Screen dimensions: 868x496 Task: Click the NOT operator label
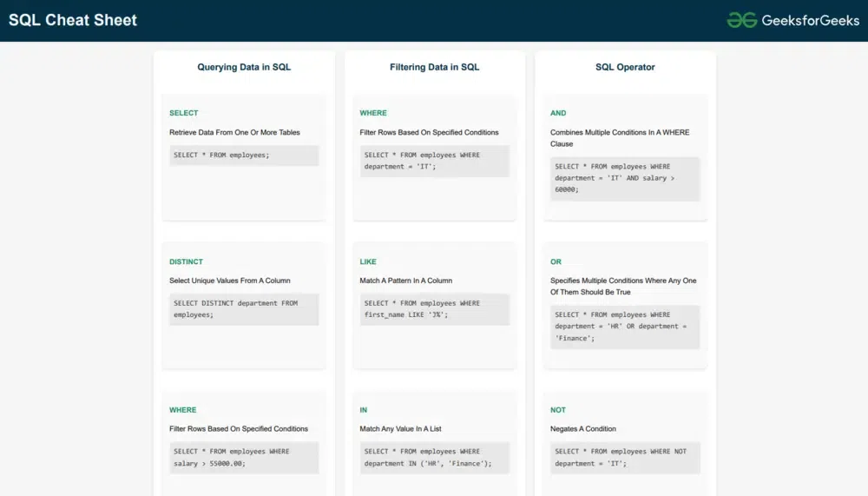(558, 410)
